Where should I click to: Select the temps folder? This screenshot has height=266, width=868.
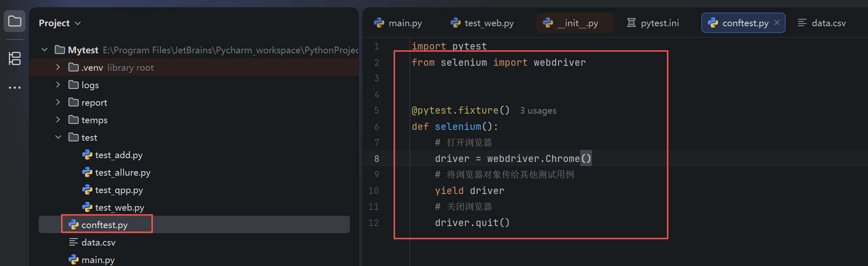(94, 120)
